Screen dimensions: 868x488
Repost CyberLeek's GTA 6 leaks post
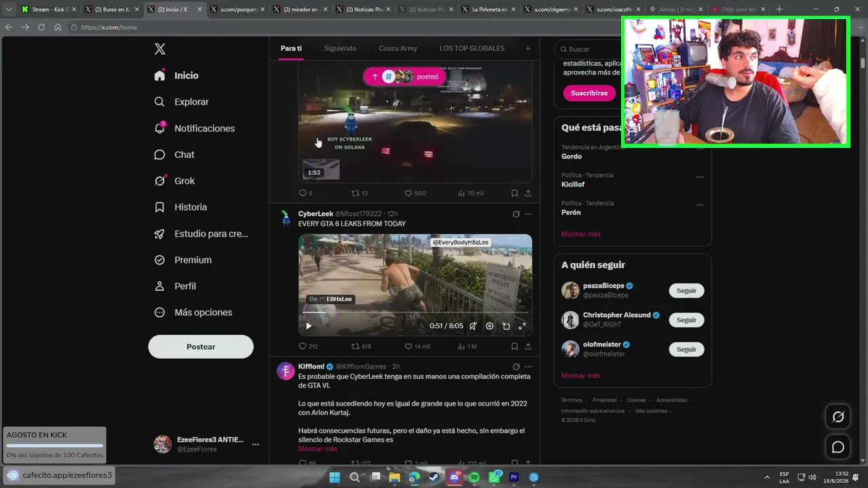pyautogui.click(x=361, y=346)
